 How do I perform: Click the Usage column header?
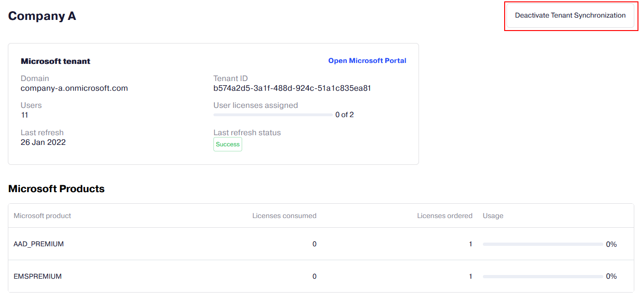pos(493,216)
